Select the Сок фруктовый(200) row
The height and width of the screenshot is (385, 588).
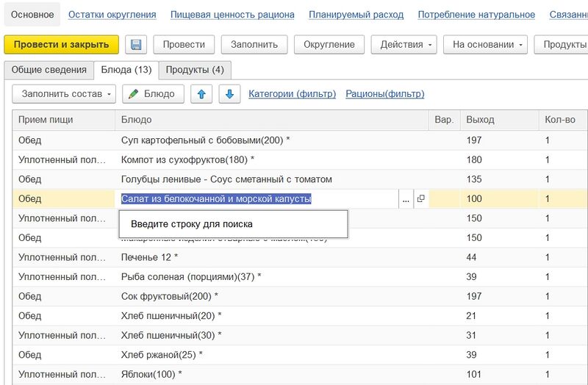pyautogui.click(x=169, y=296)
